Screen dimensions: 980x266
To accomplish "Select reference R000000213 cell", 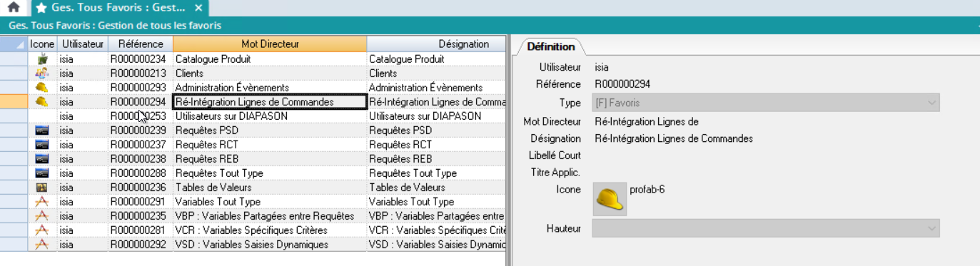I will (x=141, y=73).
